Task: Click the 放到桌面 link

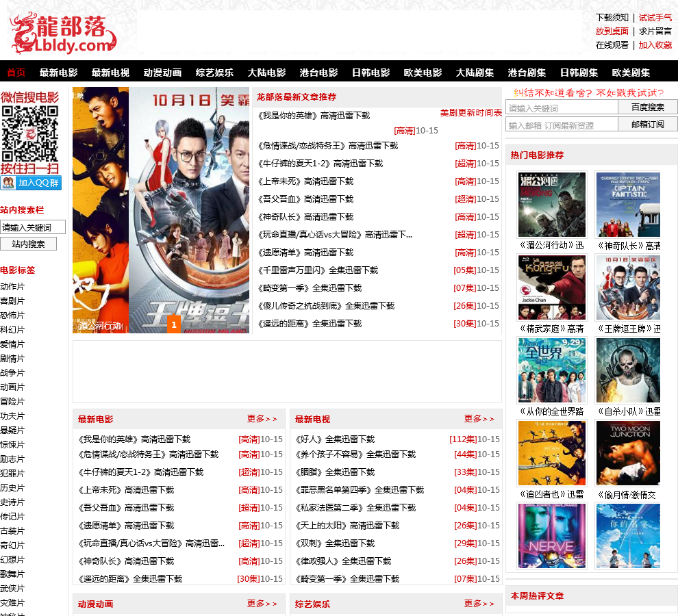Action: (x=612, y=31)
